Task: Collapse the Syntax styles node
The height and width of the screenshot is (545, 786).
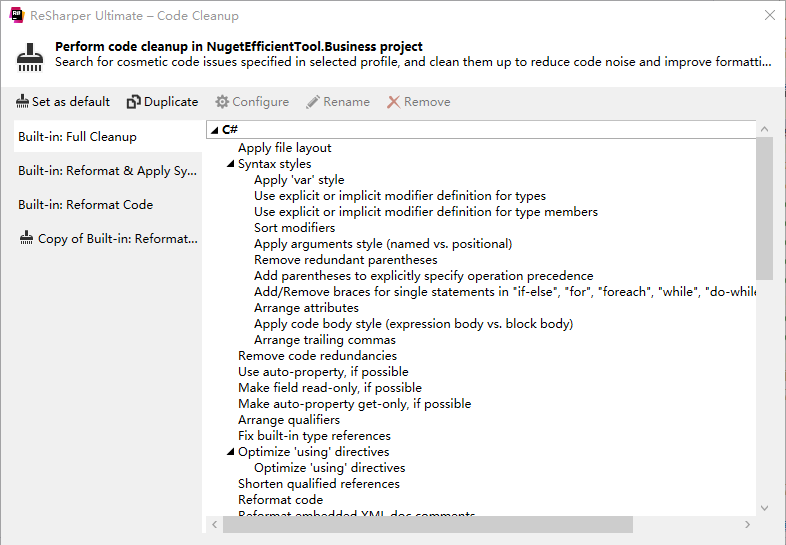Action: (x=231, y=164)
